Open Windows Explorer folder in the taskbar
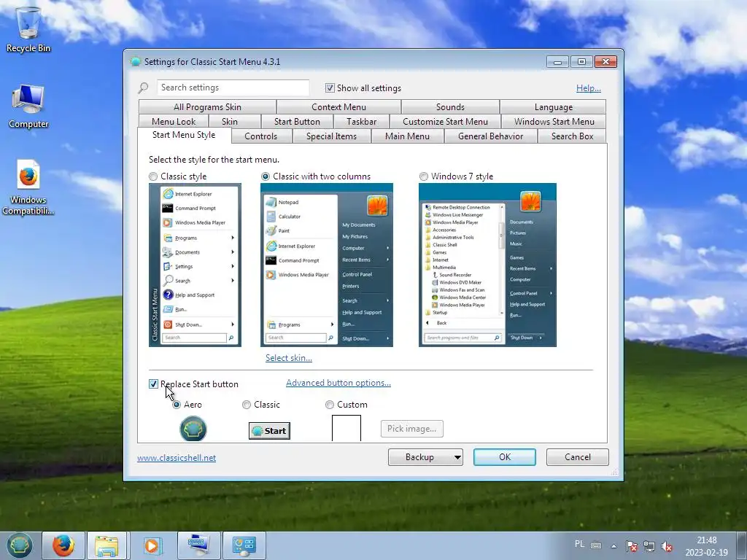The width and height of the screenshot is (747, 560). pos(107,545)
